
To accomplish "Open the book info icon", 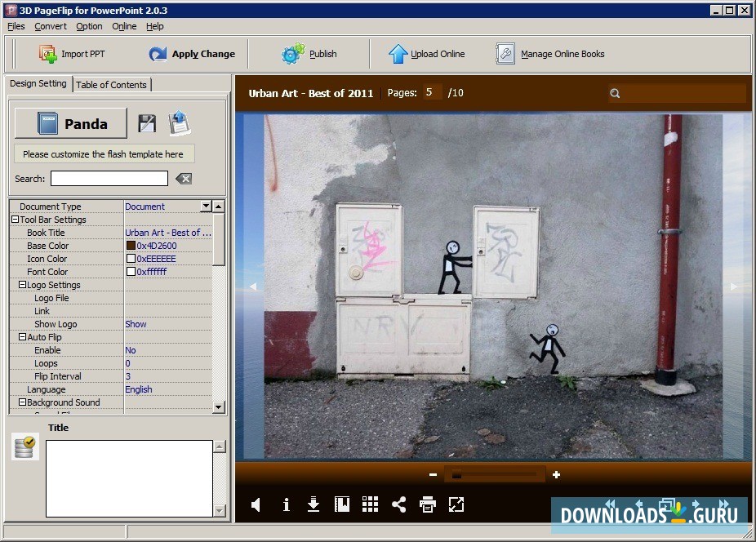I will pyautogui.click(x=286, y=505).
